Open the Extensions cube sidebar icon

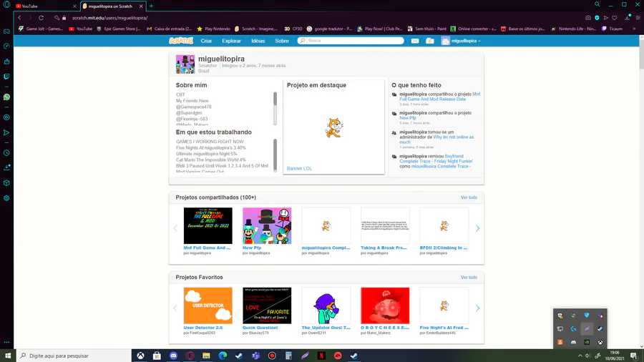click(6, 183)
